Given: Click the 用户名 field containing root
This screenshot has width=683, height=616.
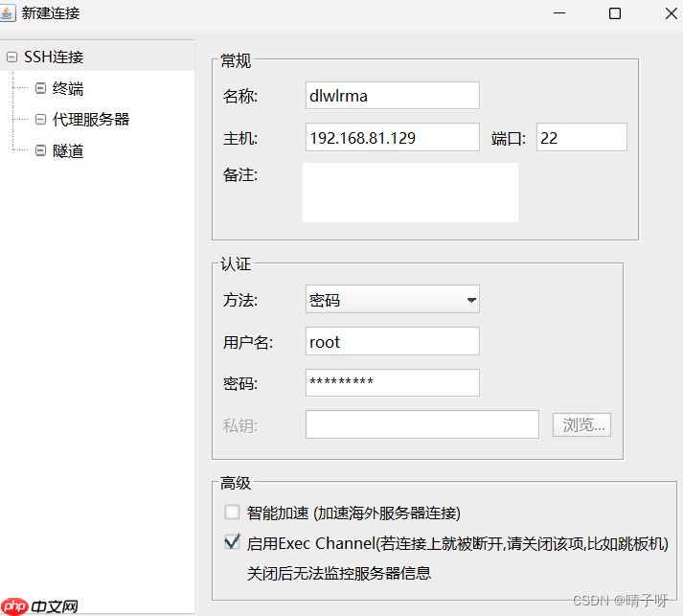Looking at the screenshot, I should [393, 341].
